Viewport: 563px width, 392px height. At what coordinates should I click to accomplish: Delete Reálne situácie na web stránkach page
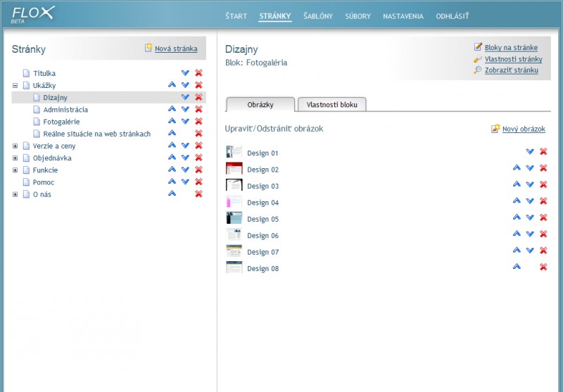point(198,133)
